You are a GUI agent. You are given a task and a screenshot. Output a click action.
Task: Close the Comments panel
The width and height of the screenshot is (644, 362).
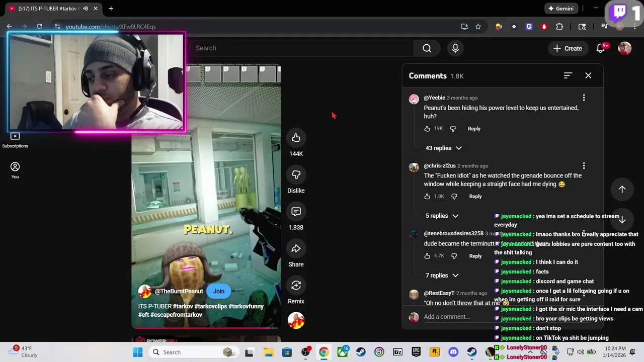(x=588, y=75)
